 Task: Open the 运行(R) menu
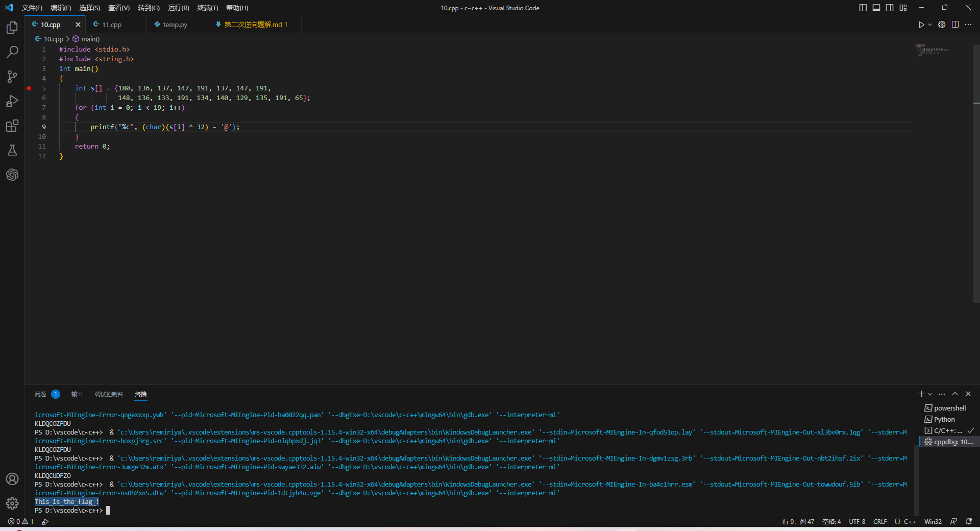point(178,8)
